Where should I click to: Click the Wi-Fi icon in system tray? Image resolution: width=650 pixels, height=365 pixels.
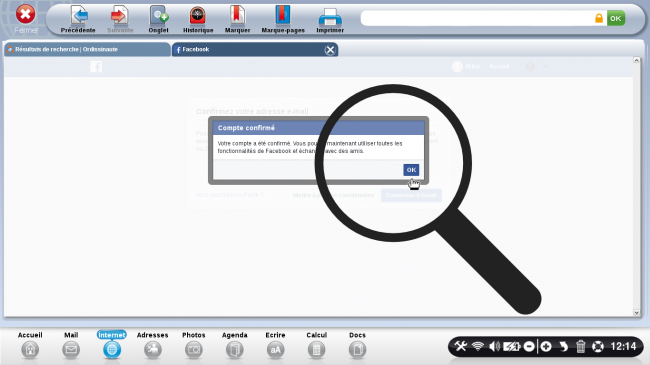[478, 346]
